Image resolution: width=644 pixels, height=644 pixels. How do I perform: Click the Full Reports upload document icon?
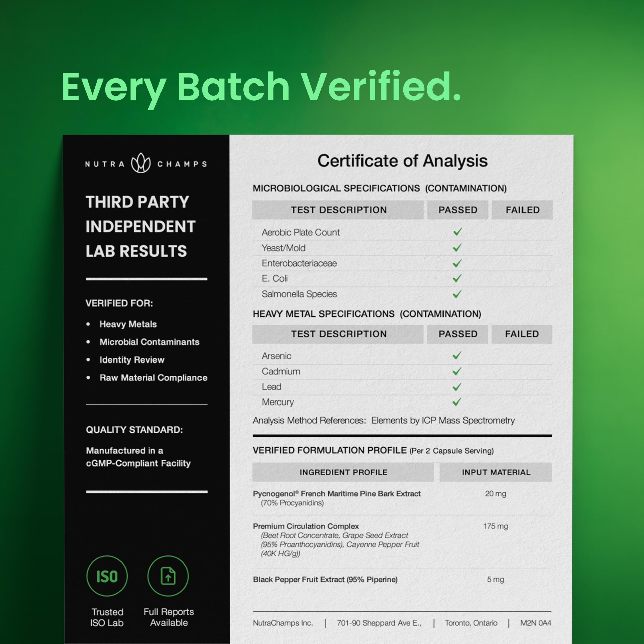coord(168,576)
